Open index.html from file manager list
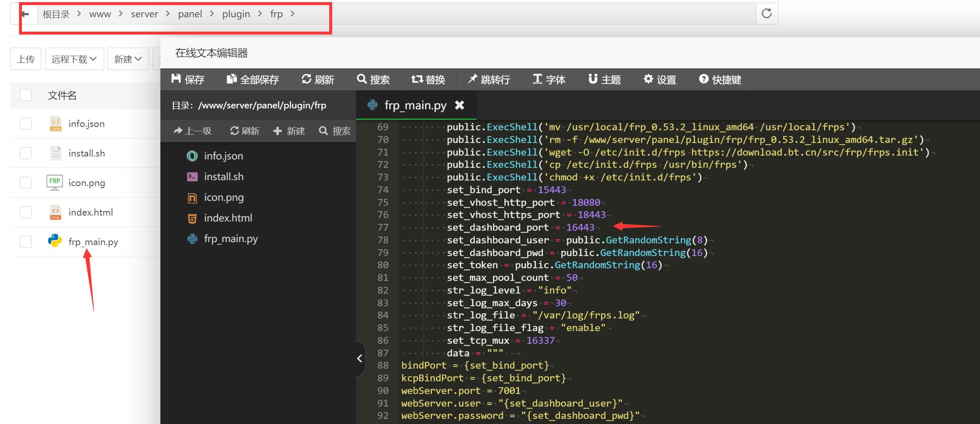 click(x=91, y=212)
